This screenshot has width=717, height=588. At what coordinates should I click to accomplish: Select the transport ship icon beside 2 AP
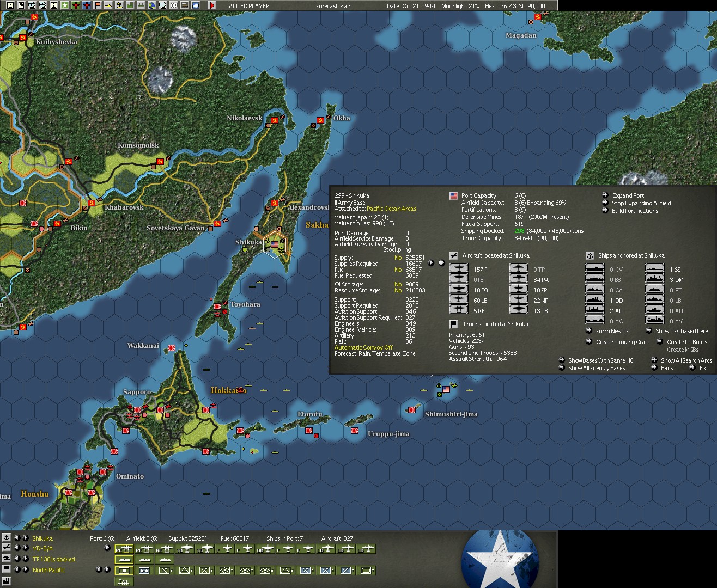(595, 310)
